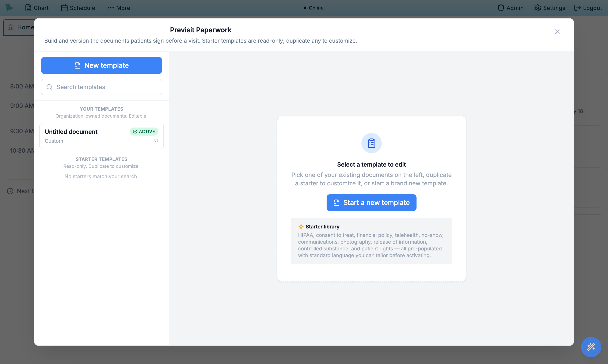This screenshot has height=364, width=608.
Task: Go to Admin
Action: (x=510, y=8)
